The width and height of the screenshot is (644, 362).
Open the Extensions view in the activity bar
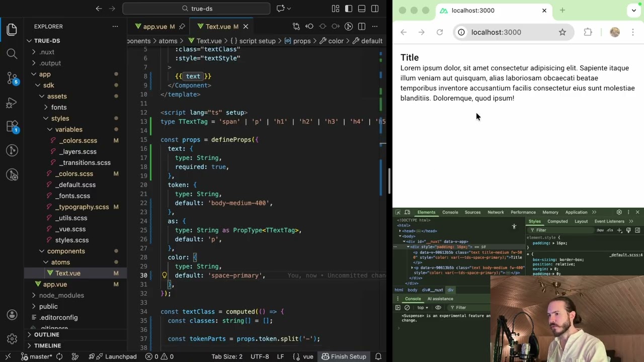point(12,126)
